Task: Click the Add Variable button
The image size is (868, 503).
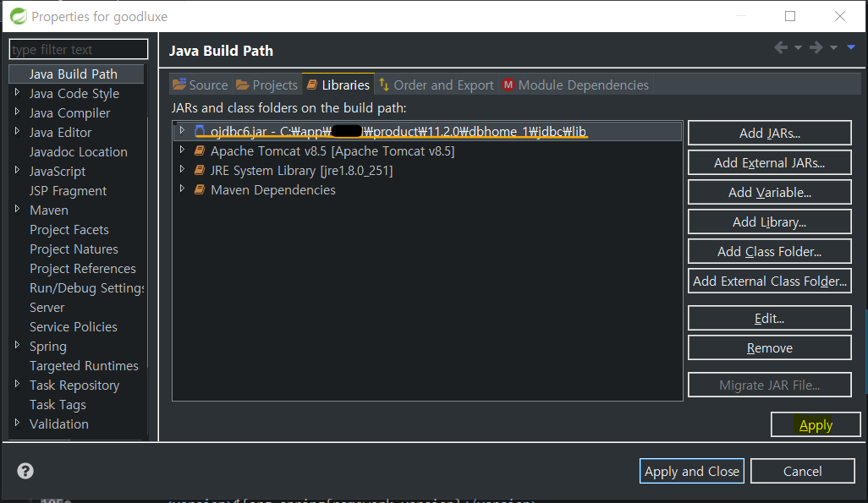Action: tap(770, 192)
